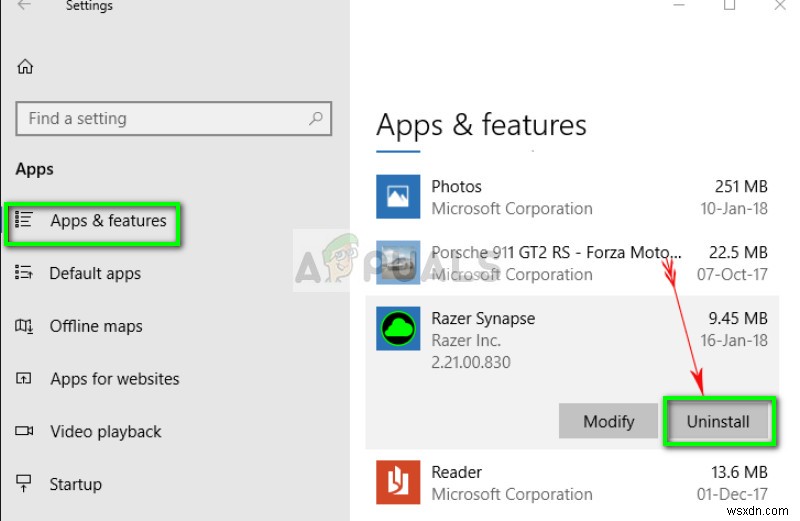Go back with the Settings back arrow
The height and width of the screenshot is (521, 800).
point(24,5)
